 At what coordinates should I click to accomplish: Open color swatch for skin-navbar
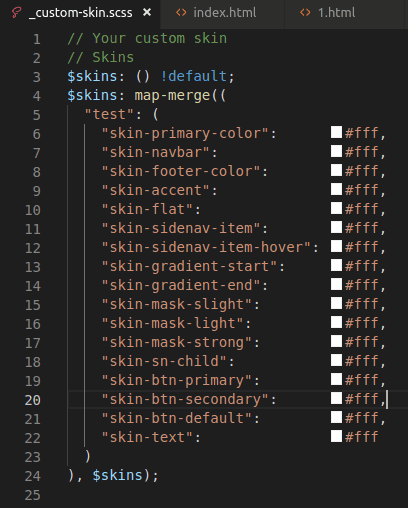[x=336, y=151]
